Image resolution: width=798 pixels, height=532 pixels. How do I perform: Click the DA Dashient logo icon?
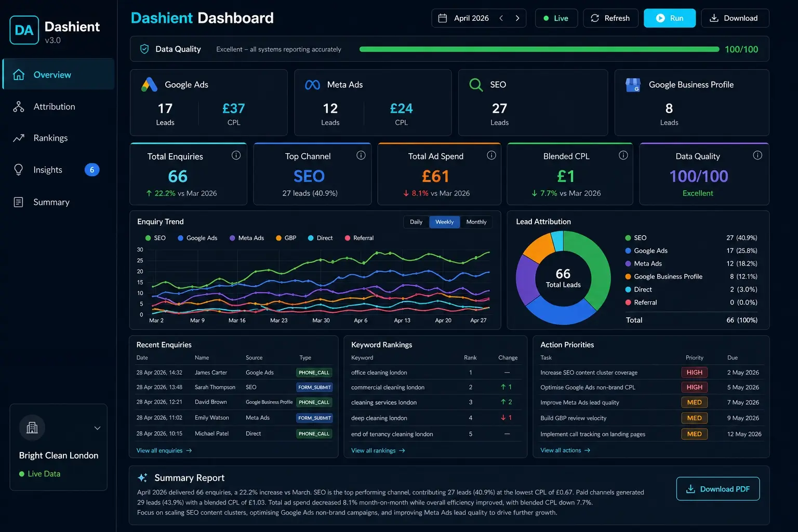[24, 30]
